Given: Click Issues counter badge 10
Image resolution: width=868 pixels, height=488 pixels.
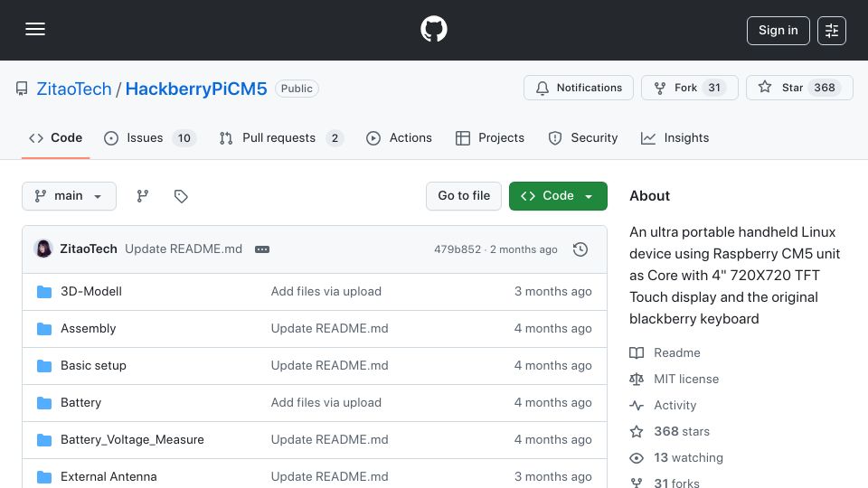Looking at the screenshot, I should click(184, 138).
